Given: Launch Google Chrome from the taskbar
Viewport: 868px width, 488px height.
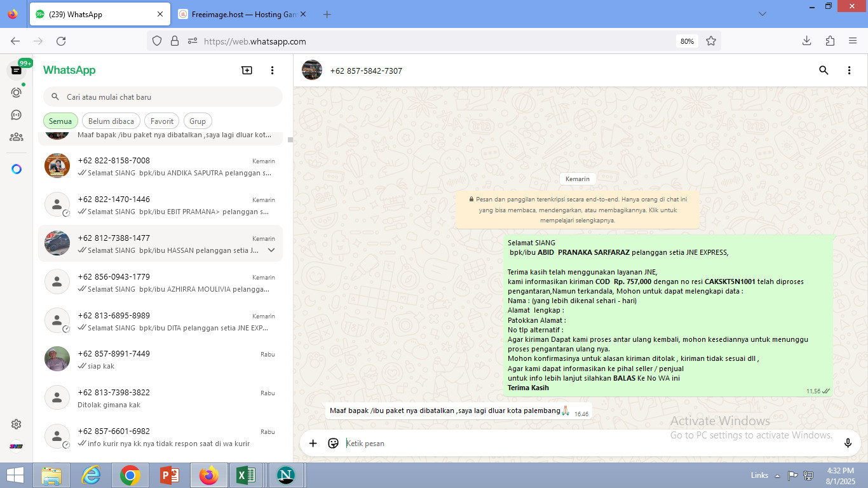Looking at the screenshot, I should tap(130, 475).
